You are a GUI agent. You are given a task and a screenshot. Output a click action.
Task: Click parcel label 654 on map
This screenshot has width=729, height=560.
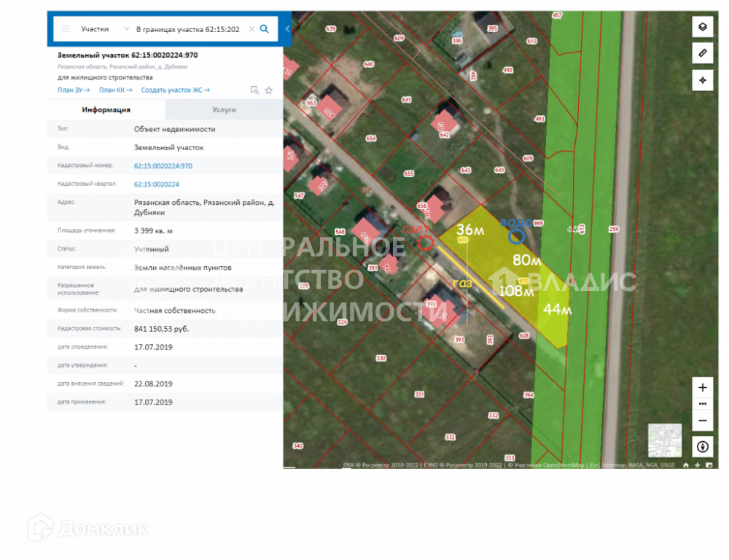[370, 138]
